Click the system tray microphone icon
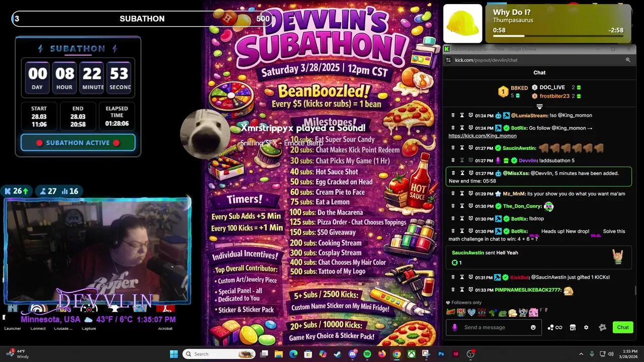The height and width of the screenshot is (362, 644). pyautogui.click(x=592, y=354)
